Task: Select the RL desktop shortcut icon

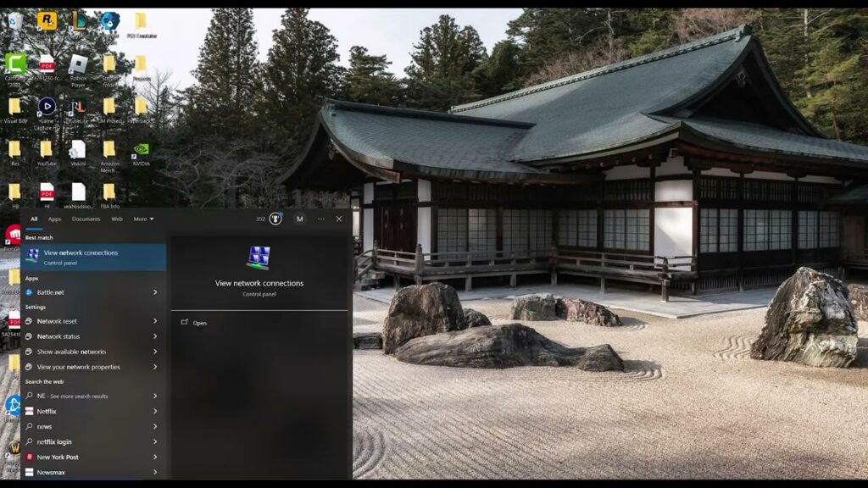Action: 78,106
